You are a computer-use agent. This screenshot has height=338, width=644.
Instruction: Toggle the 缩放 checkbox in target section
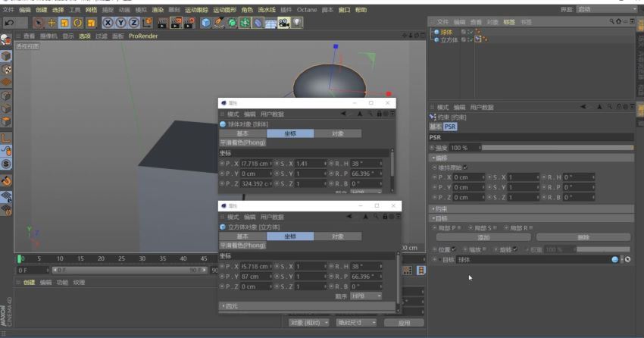point(484,249)
